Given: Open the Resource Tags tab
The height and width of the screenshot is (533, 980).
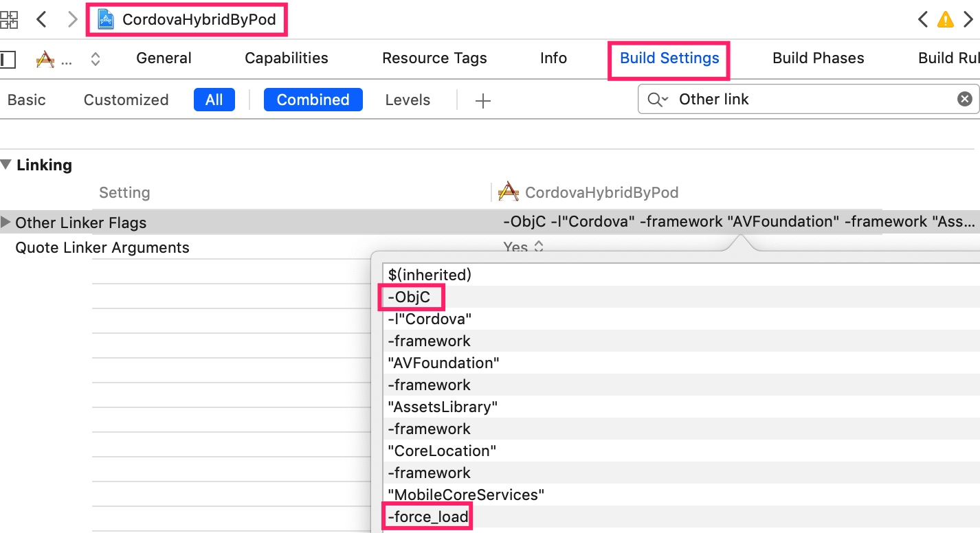Looking at the screenshot, I should [x=434, y=58].
